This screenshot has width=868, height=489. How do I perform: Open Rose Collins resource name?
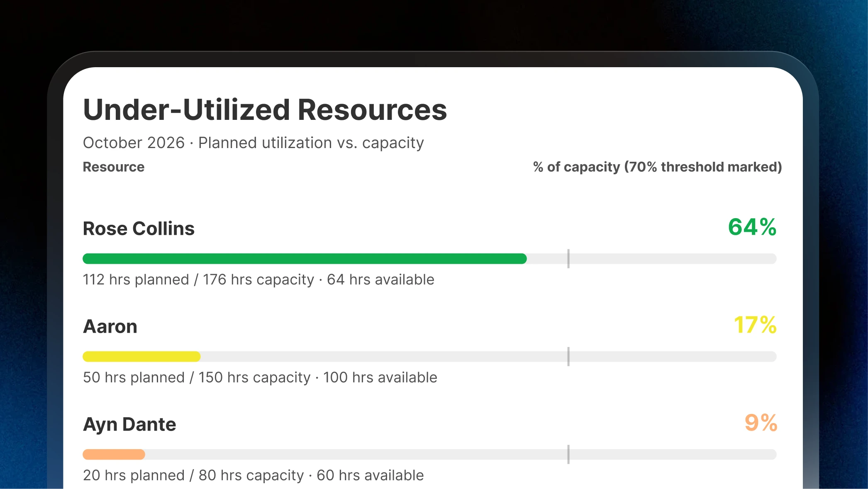coord(139,229)
